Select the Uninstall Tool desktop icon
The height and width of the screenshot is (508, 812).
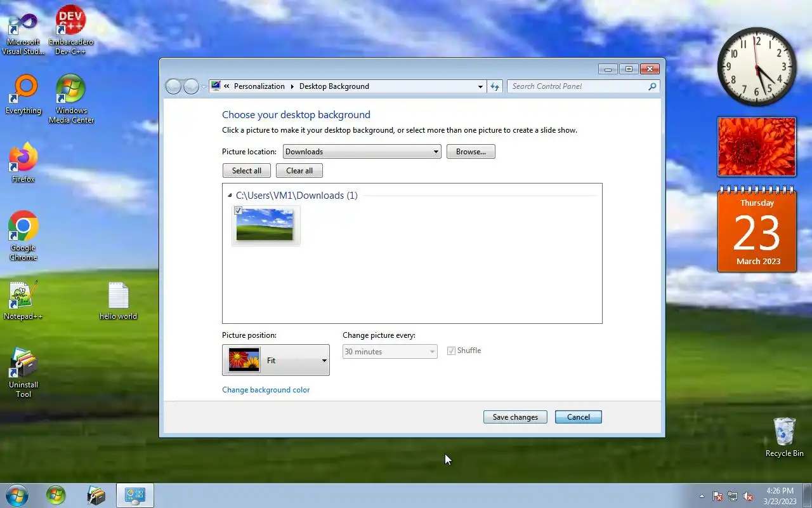click(x=23, y=373)
